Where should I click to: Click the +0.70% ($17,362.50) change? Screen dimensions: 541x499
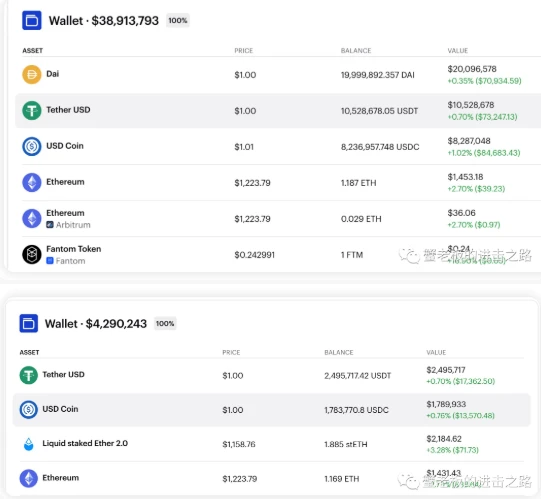461,381
